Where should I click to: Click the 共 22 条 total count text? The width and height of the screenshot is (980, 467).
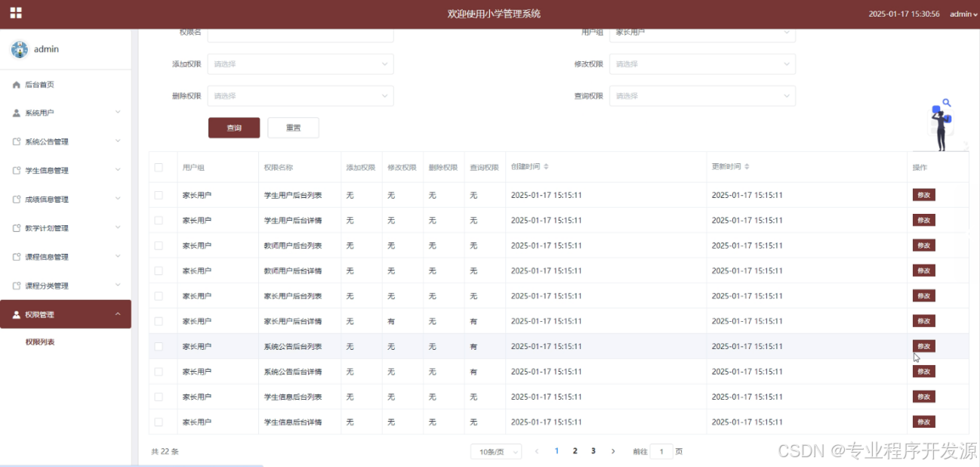coord(165,452)
